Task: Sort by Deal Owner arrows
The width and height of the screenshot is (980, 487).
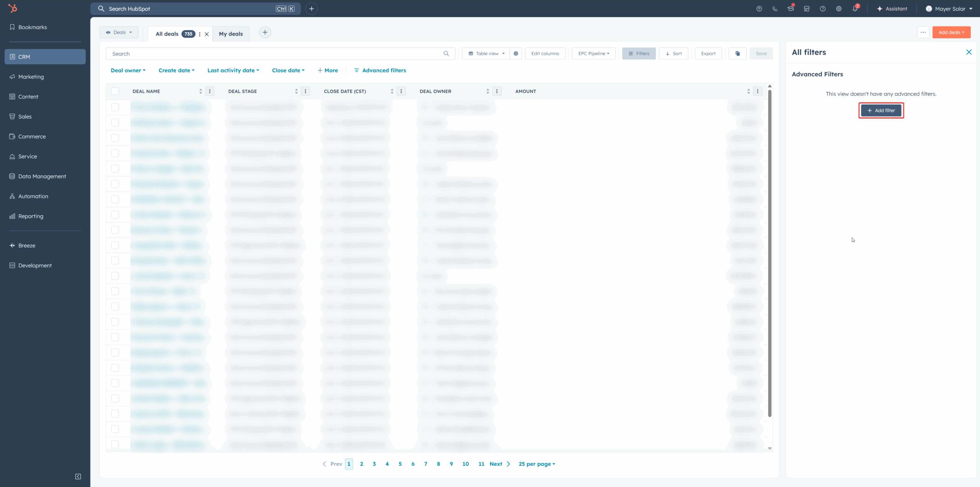Action: point(488,91)
